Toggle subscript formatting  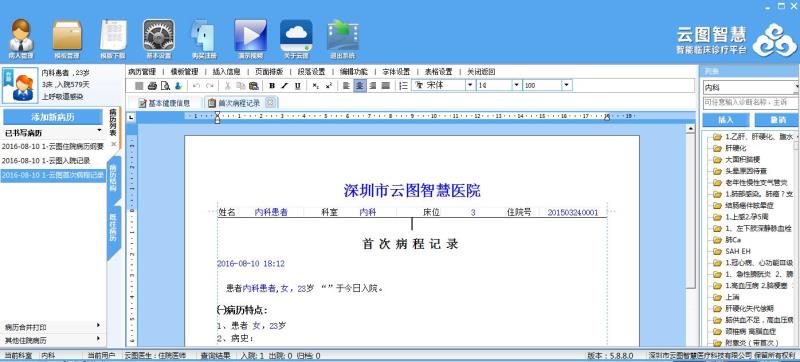[x=316, y=86]
